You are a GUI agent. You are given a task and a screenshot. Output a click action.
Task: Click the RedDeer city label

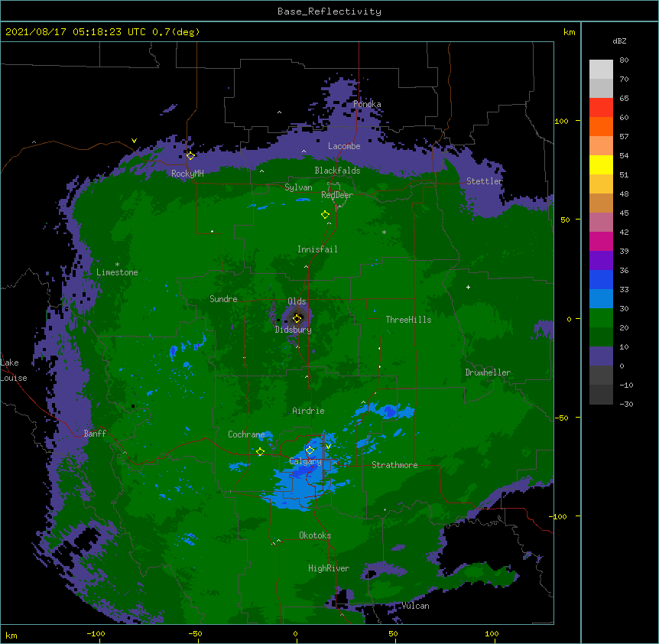pyautogui.click(x=337, y=195)
